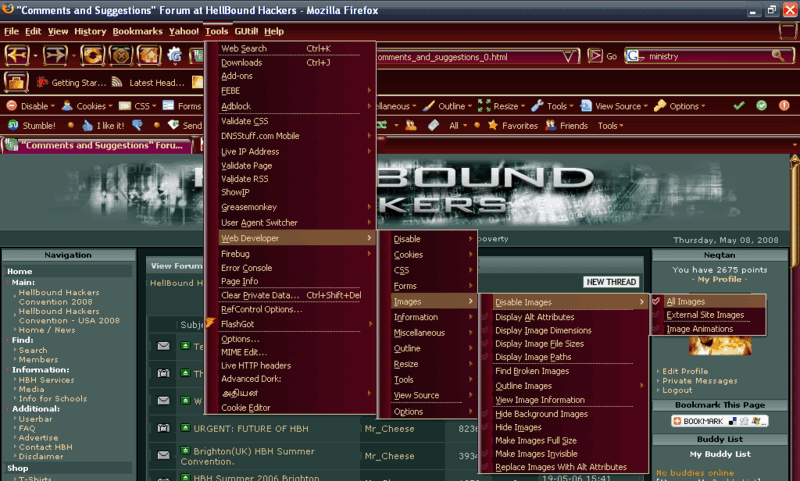
Task: Toggle Display Image Paths option
Action: coord(564,357)
